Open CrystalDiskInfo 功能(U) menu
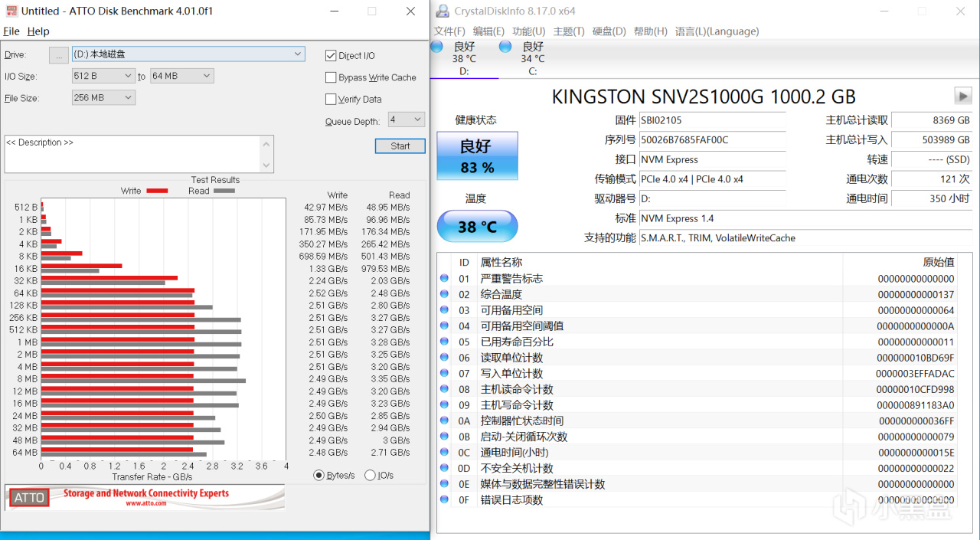Screen dimensions: 980x540 click(x=529, y=31)
